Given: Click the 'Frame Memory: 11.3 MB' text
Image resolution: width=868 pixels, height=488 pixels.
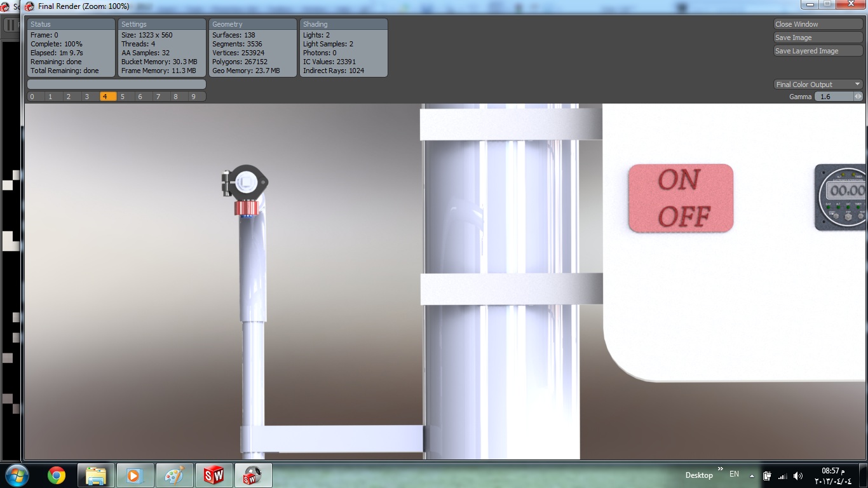Looking at the screenshot, I should pos(159,71).
